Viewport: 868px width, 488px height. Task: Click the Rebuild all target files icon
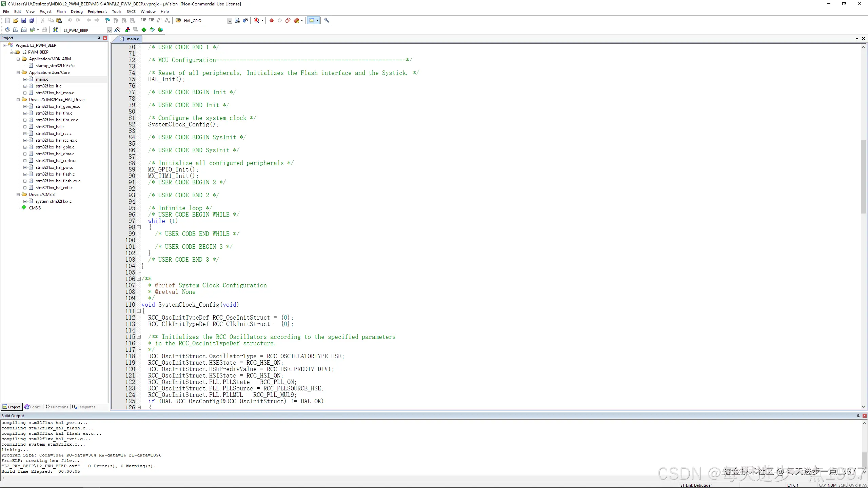click(x=24, y=30)
